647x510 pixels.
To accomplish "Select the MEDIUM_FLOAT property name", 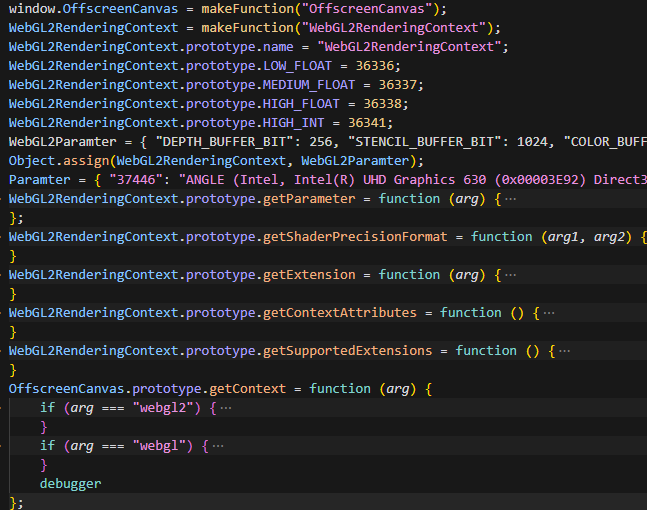I will coord(309,85).
